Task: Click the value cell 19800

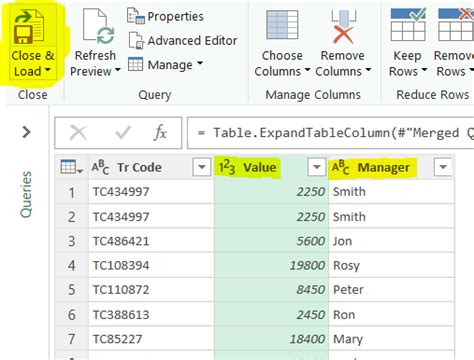Action: click(271, 265)
